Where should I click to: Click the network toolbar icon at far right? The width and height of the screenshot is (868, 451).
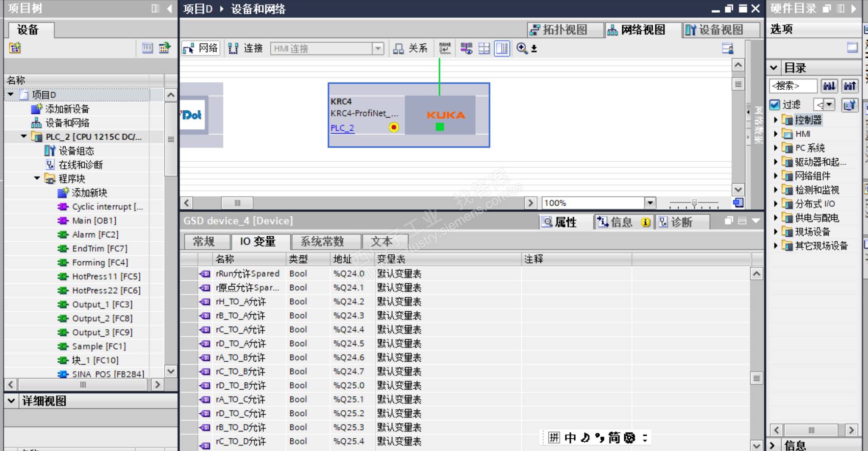coord(728,48)
